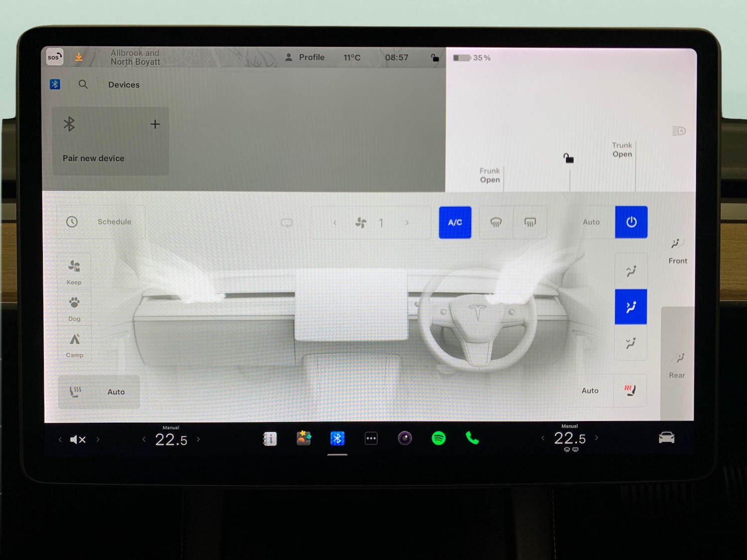Enable front windshield defrost
The width and height of the screenshot is (747, 560).
(x=497, y=223)
